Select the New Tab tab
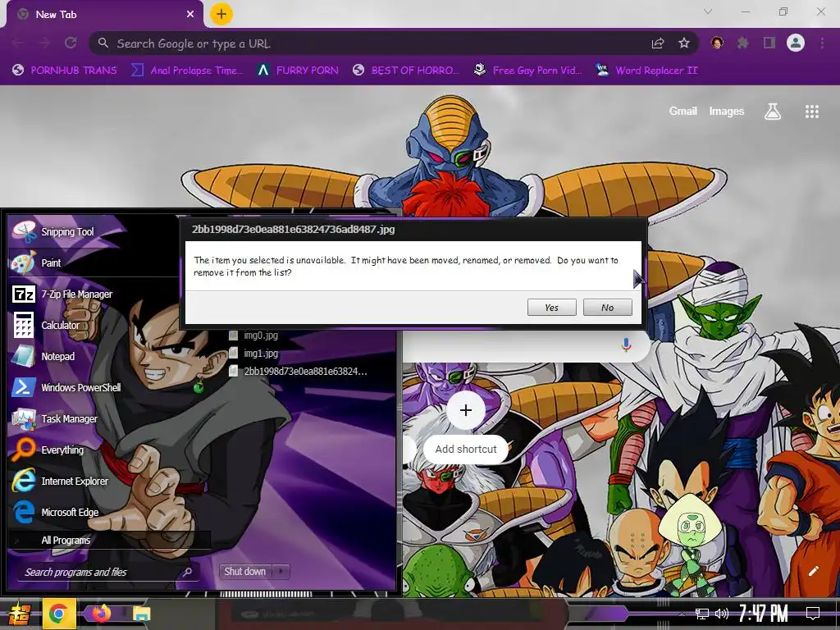 pyautogui.click(x=104, y=15)
